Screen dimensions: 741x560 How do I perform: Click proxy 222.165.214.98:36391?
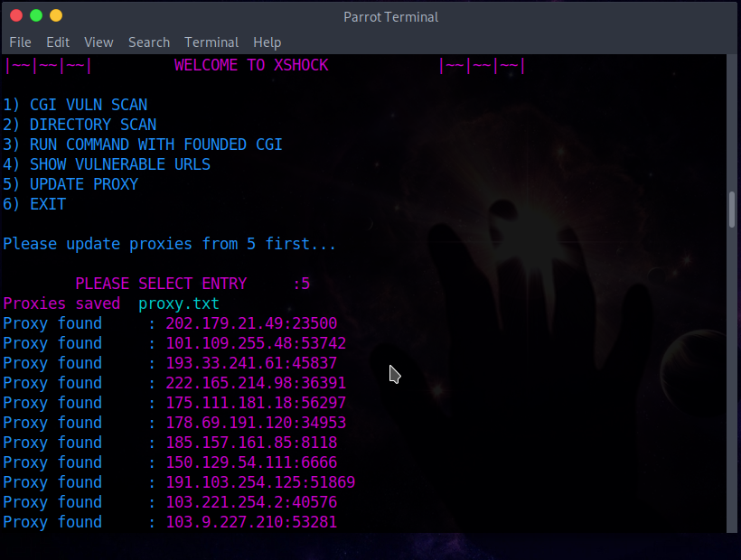point(256,383)
